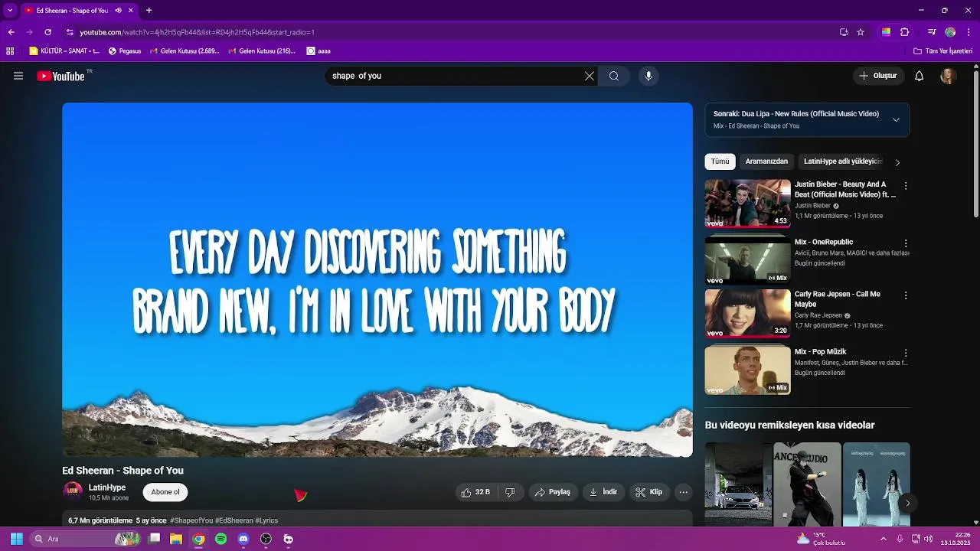
Task: Reload the page with refresh icon
Action: pyautogui.click(x=47, y=32)
